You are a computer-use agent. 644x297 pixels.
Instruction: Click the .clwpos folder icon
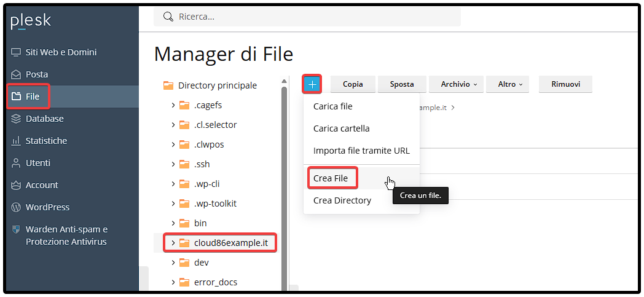(184, 145)
